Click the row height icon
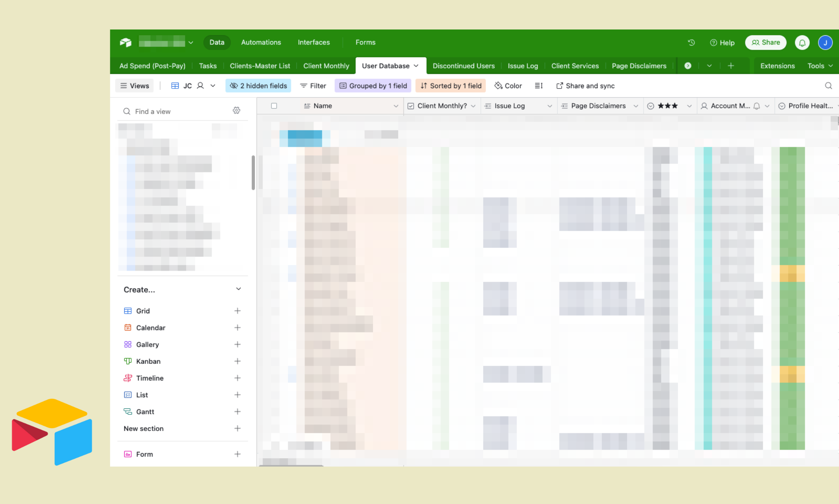This screenshot has height=504, width=839. click(x=538, y=86)
